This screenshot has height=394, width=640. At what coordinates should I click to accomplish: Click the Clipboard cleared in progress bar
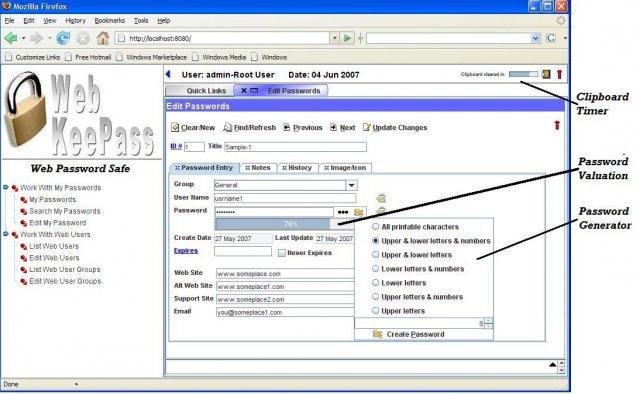tap(524, 74)
